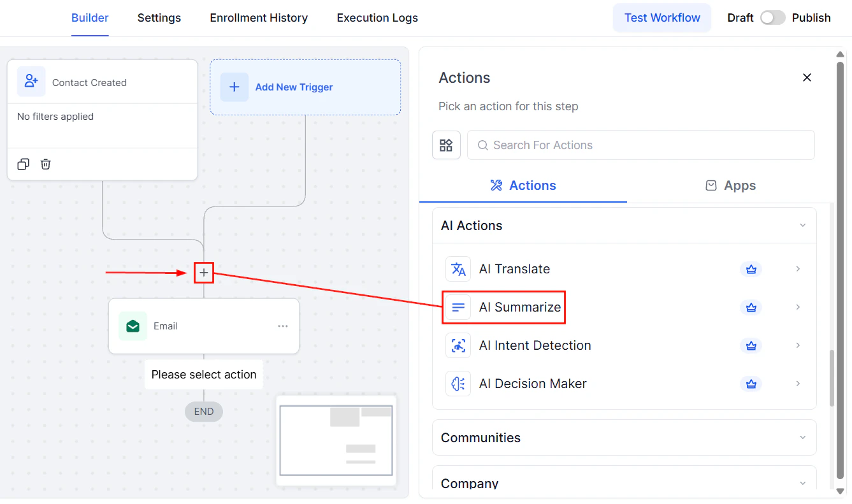The height and width of the screenshot is (504, 852).
Task: Close the Actions panel
Action: [x=807, y=77]
